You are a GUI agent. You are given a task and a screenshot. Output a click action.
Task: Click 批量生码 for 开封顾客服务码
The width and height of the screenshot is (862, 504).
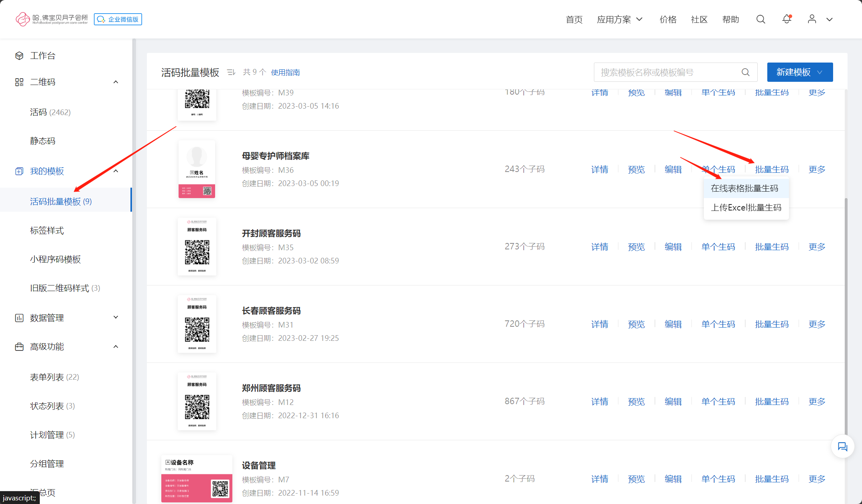pos(772,247)
